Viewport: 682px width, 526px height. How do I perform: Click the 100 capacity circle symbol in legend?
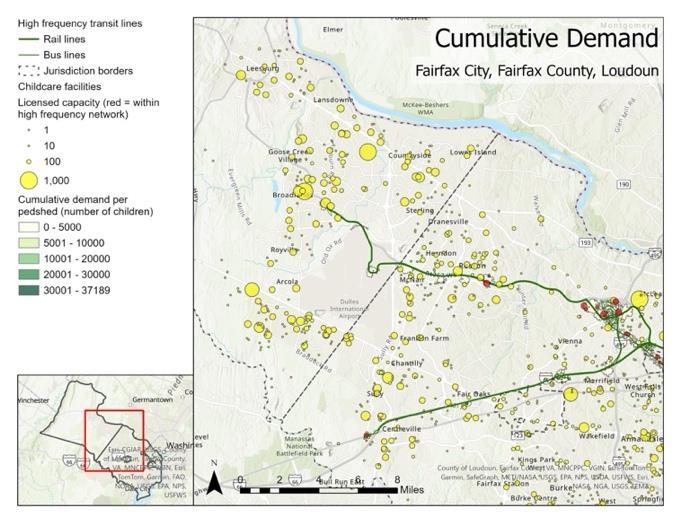(x=29, y=162)
